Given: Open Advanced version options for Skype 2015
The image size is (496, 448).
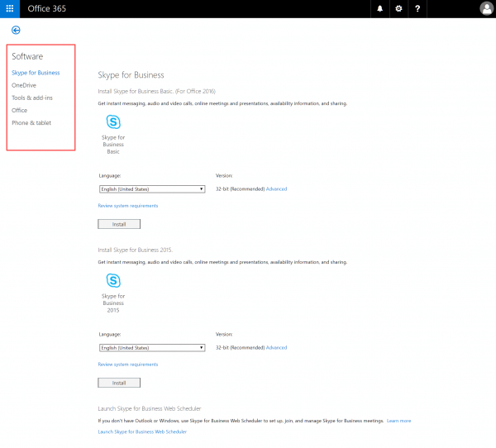Looking at the screenshot, I should click(276, 347).
